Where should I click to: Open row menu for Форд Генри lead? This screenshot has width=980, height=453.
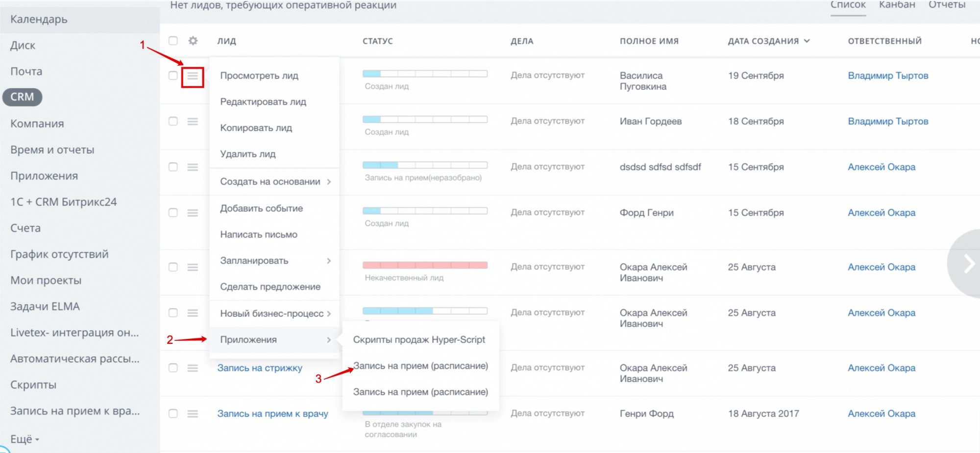coord(193,213)
